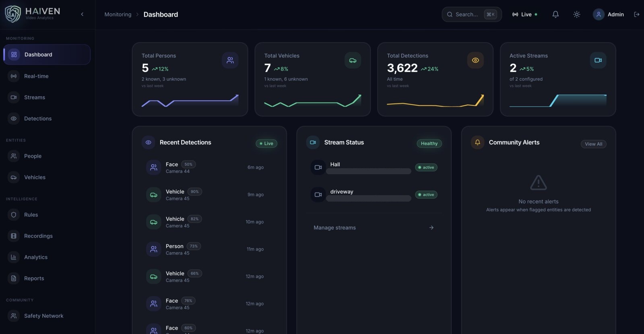Click the 2 known, 3 unknown text
Screen dimensions: 644x334
164,79
